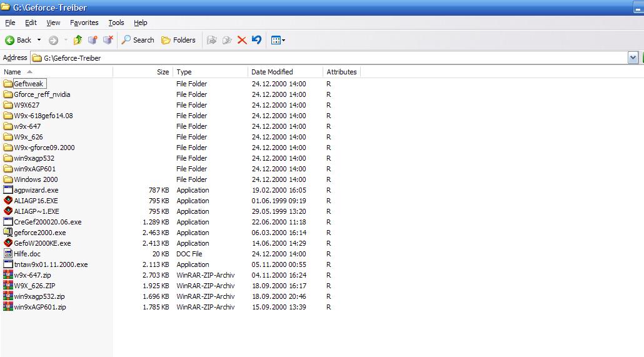Sort by the Type column header
The height and width of the screenshot is (357, 644).
(210, 72)
